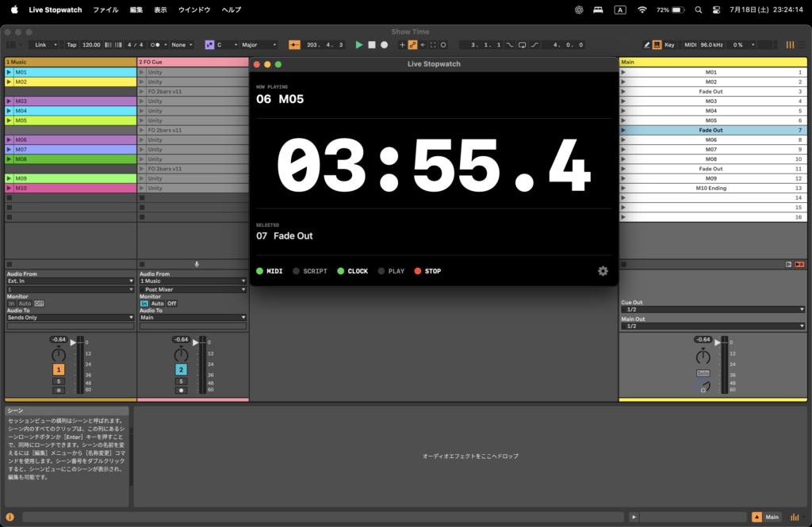Viewport: 812px width, 527px height.
Task: Open the Main Out 1/2 dropdown
Action: 713,327
